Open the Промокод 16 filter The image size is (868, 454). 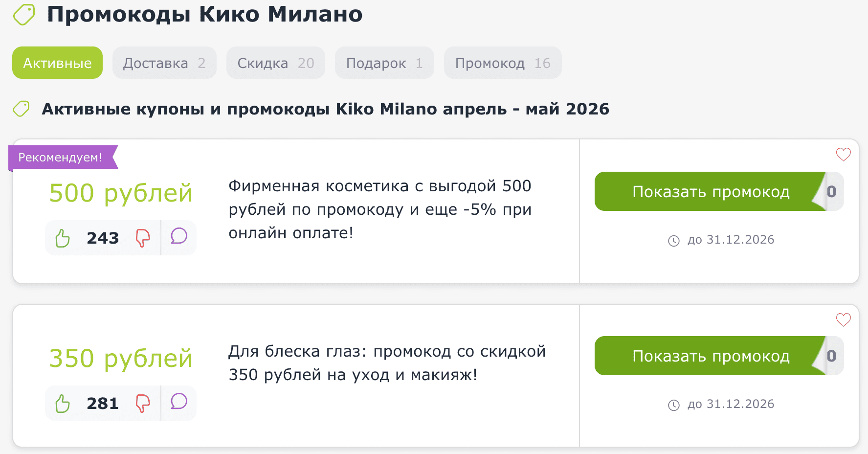click(503, 63)
